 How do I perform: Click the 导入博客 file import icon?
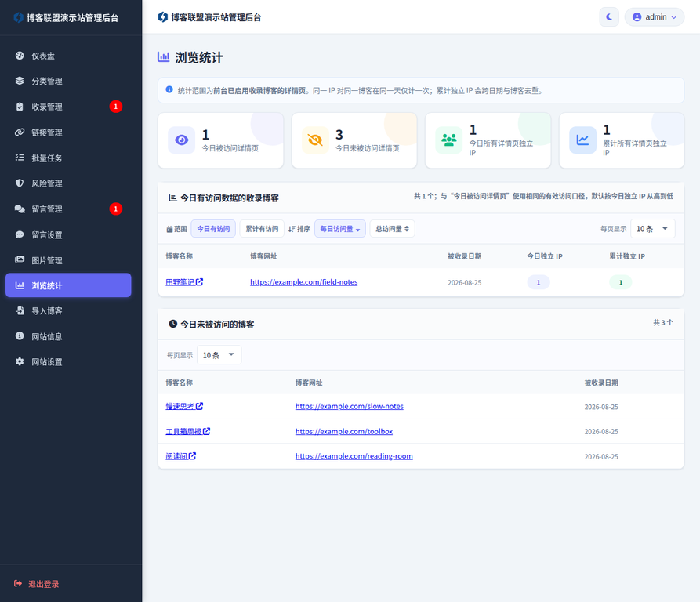[20, 310]
